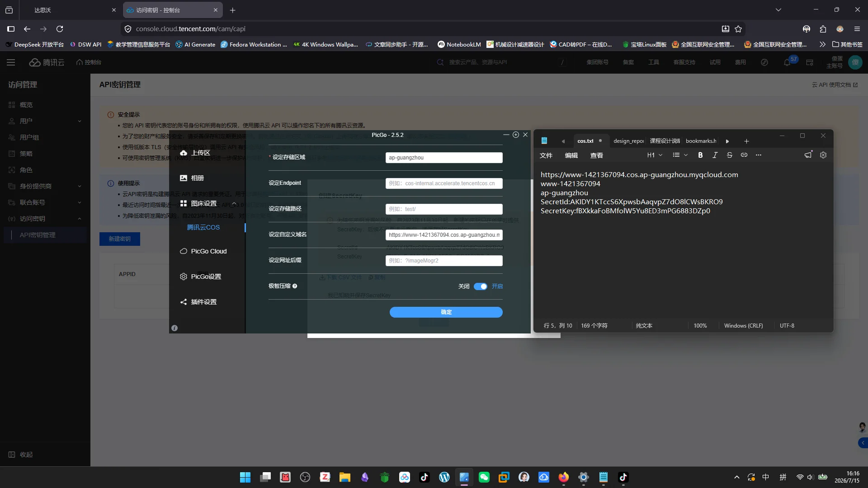The image size is (868, 488).
Task: Open more formatting options in Notepad
Action: pos(758,155)
